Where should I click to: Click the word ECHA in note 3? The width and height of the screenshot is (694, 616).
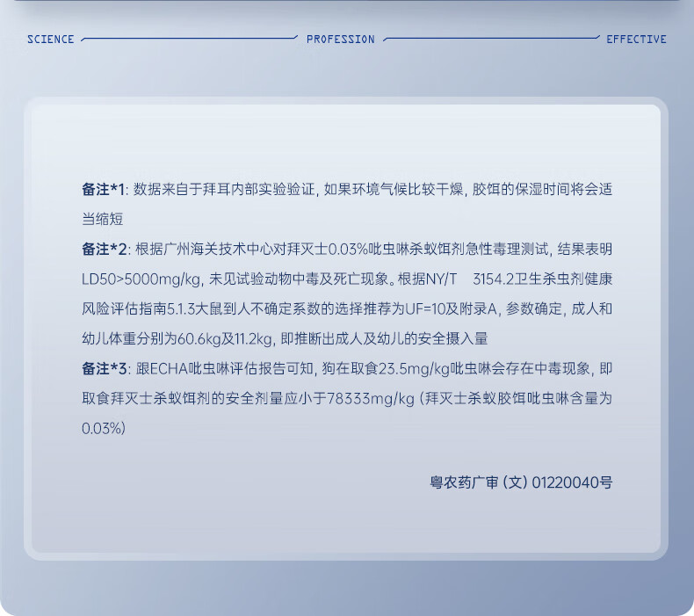[169, 368]
